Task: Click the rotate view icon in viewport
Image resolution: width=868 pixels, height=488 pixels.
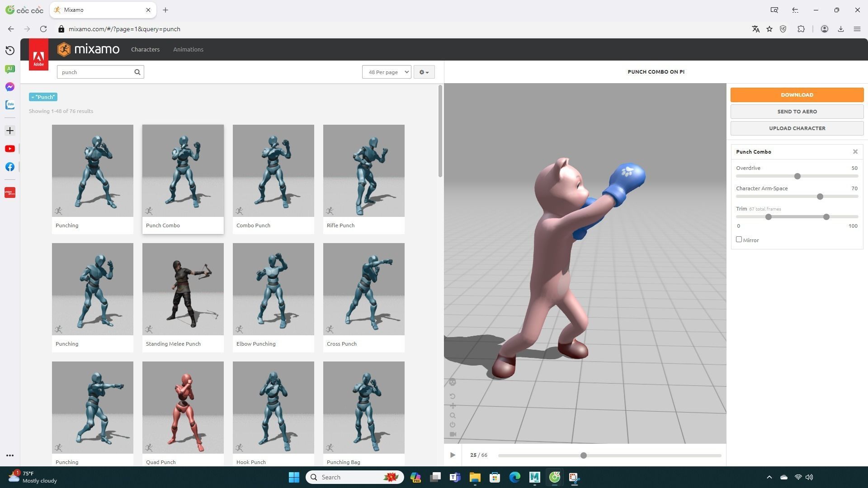Action: [x=453, y=396]
